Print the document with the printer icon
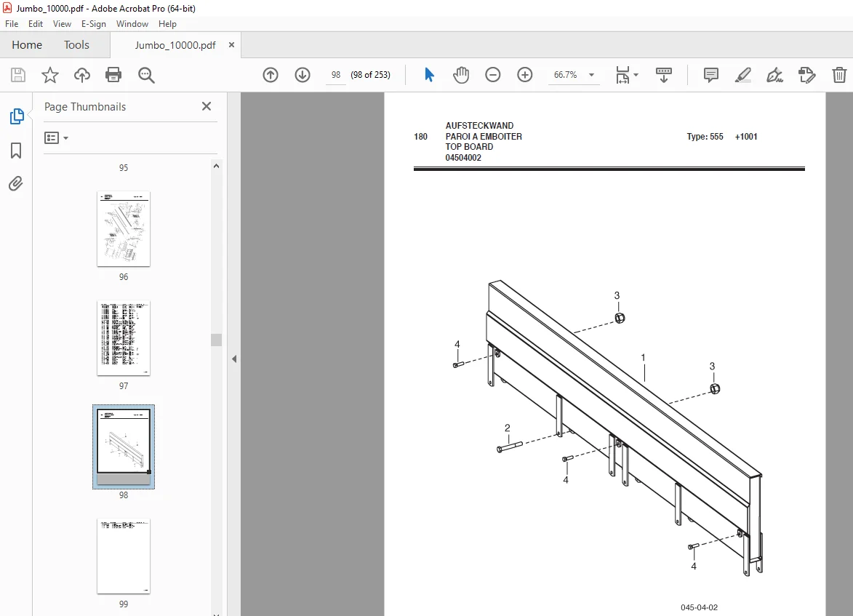Screen dimensions: 853x616 [113, 75]
